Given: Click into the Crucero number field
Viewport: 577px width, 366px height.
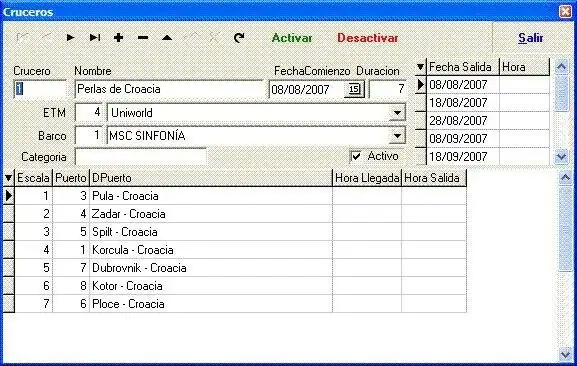Looking at the screenshot, I should click(40, 89).
